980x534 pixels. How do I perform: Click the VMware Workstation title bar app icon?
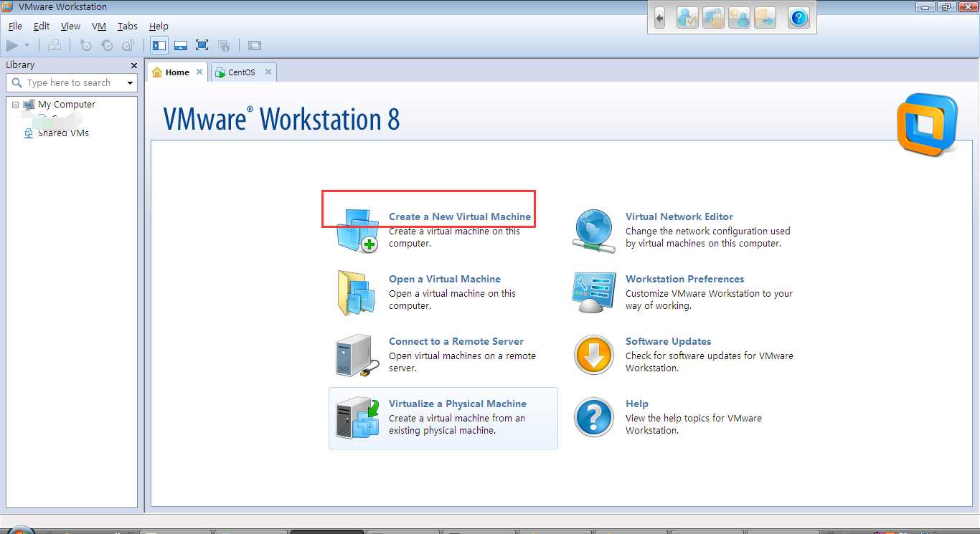pyautogui.click(x=7, y=6)
